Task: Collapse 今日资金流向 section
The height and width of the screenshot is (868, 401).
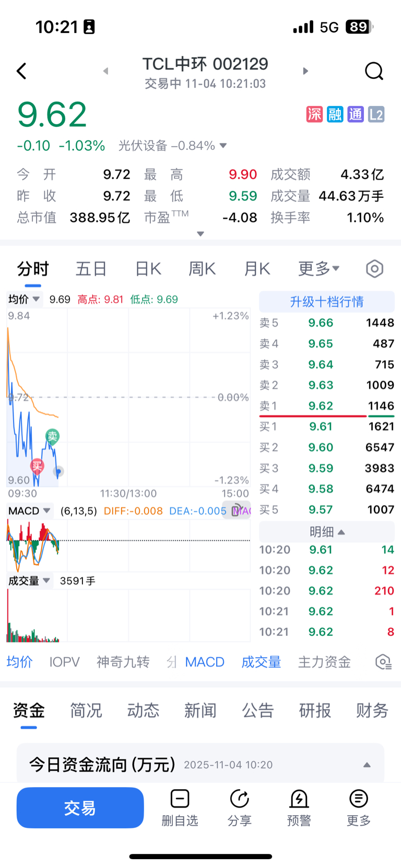Action: [x=367, y=765]
